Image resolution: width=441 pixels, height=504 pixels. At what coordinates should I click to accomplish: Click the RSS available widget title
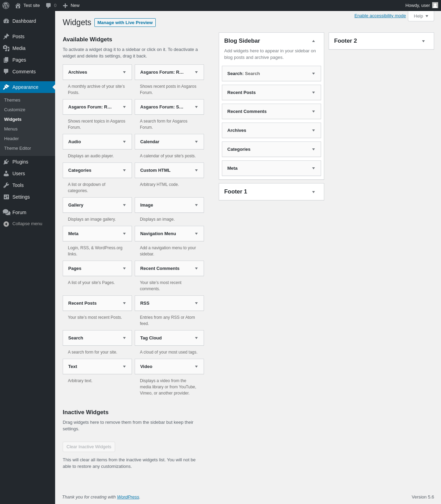[145, 303]
